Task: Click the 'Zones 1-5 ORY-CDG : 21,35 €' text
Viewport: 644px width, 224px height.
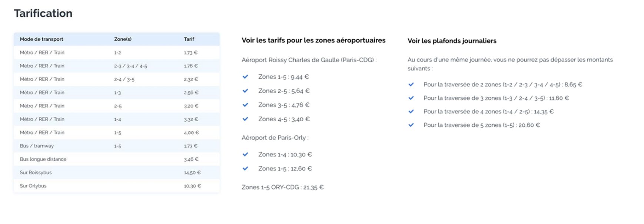Action: tap(283, 187)
